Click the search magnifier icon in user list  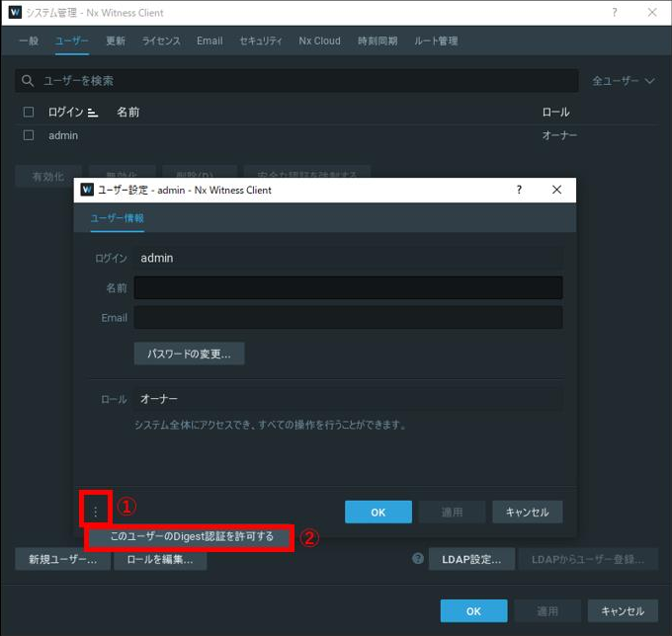pyautogui.click(x=28, y=81)
